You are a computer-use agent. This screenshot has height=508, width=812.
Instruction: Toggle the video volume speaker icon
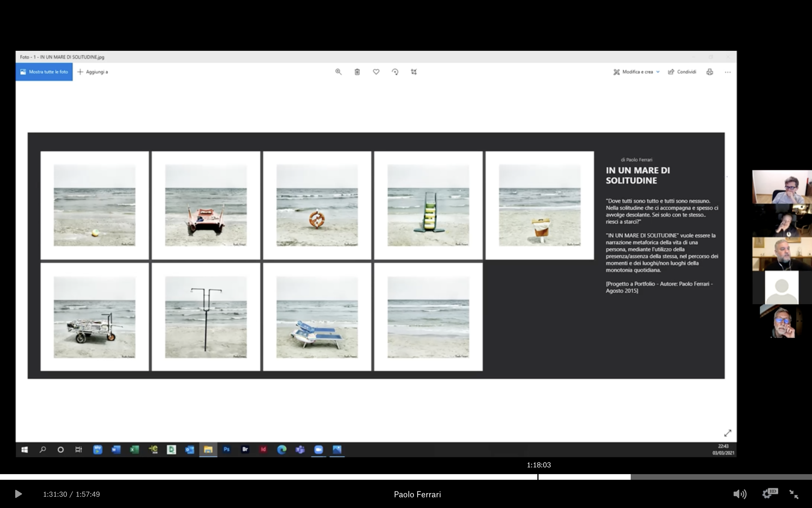click(x=740, y=494)
